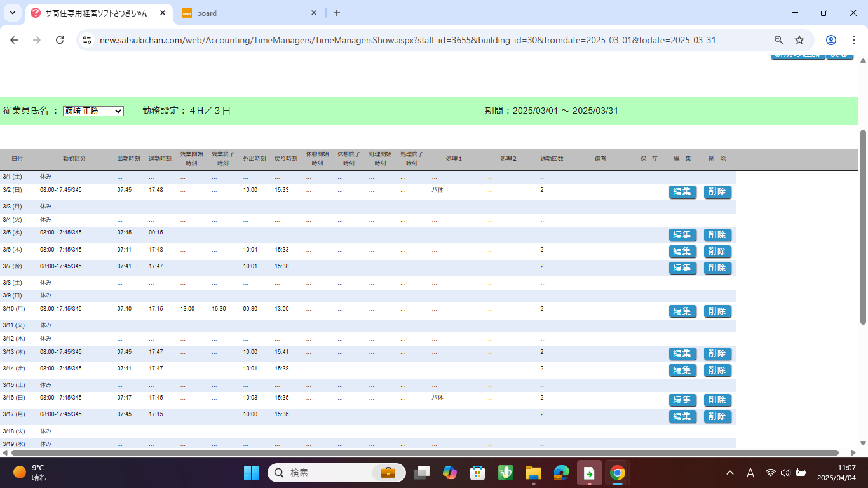Open the zoom magnifier icon in the address bar
Viewport: 868px width, 488px height.
778,40
